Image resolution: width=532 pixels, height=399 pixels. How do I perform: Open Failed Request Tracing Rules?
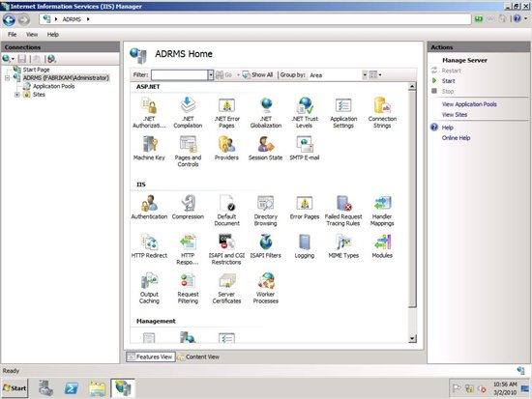(343, 211)
